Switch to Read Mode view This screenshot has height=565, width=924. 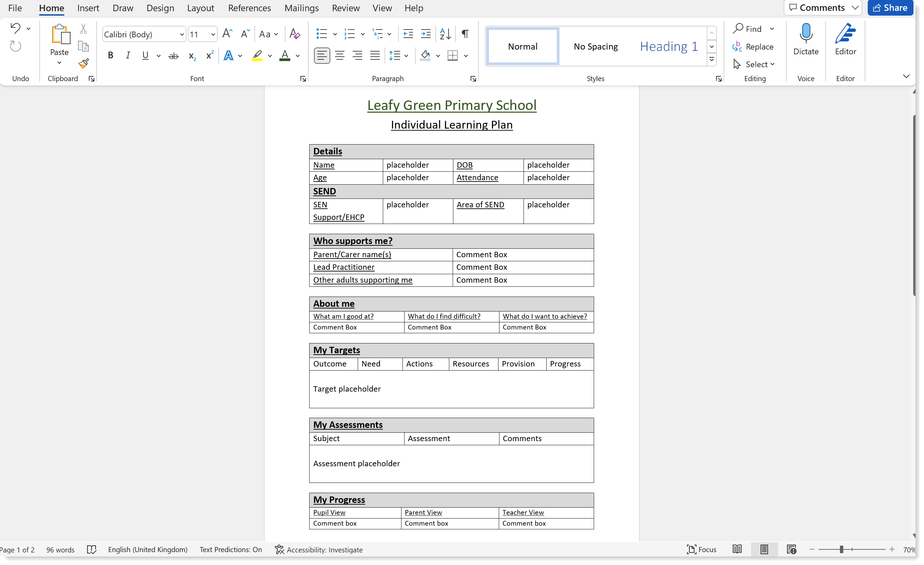(x=737, y=550)
